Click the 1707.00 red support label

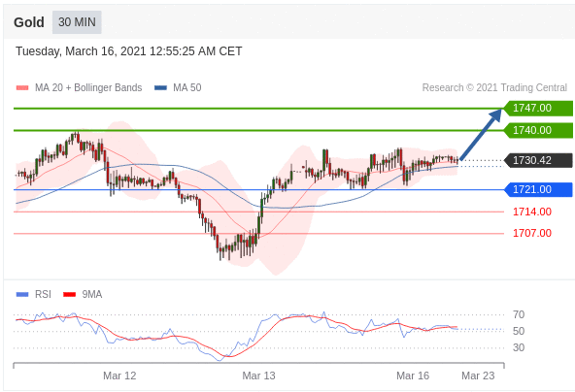pyautogui.click(x=532, y=233)
